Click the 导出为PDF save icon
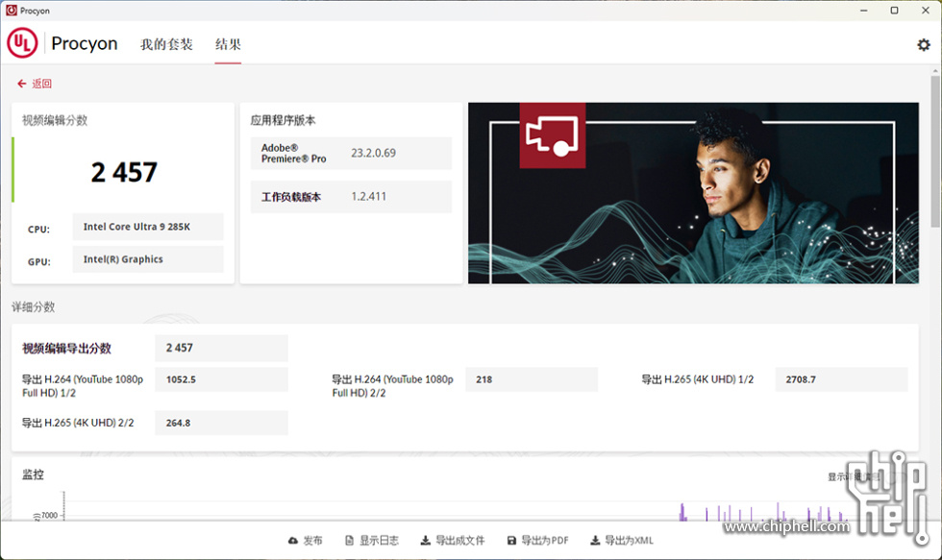The height and width of the screenshot is (560, 942). pyautogui.click(x=511, y=540)
